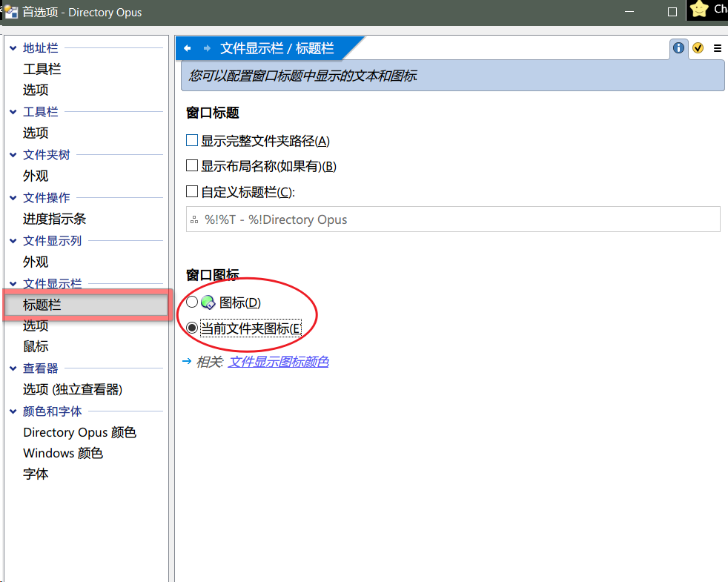Click the star face icon at top right
Screen dimensions: 728x582
click(x=699, y=10)
